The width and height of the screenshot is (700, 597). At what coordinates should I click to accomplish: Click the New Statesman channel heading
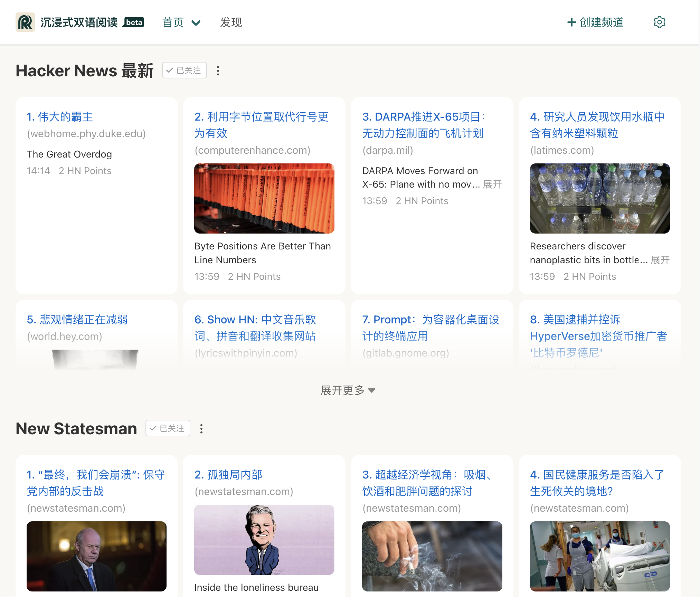point(76,429)
